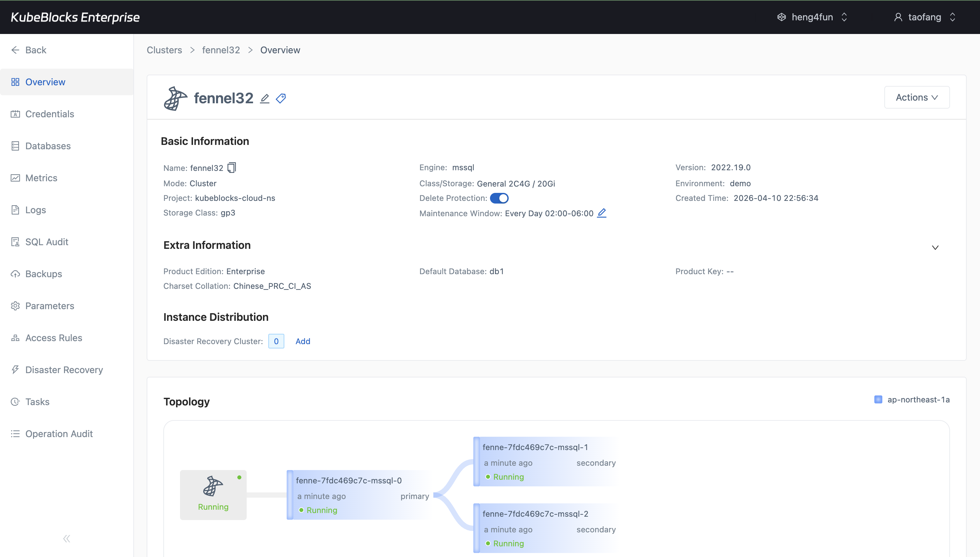Image resolution: width=980 pixels, height=557 pixels.
Task: Open the Actions dropdown
Action: 917,97
